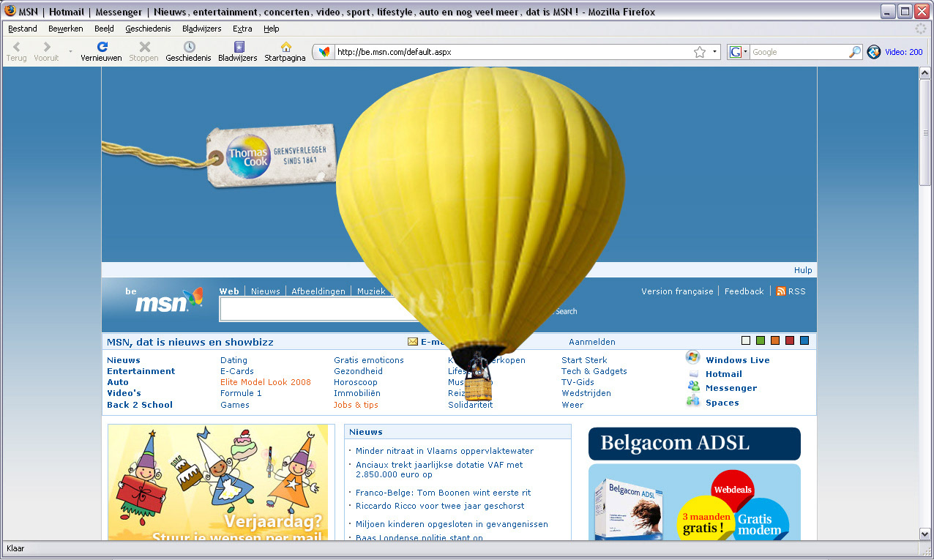This screenshot has width=934, height=560.
Task: Click the Hulp link
Action: tap(803, 270)
